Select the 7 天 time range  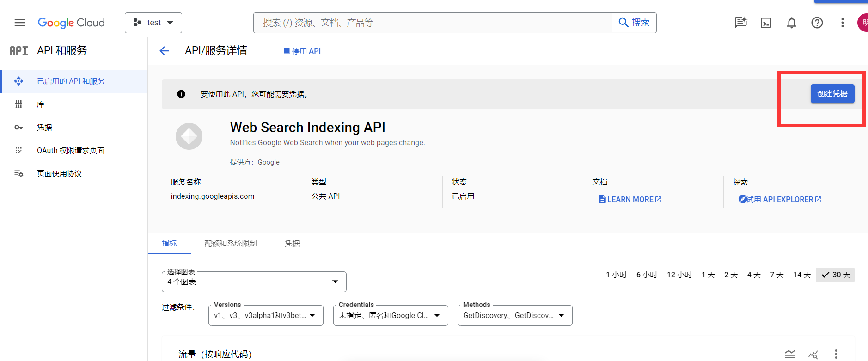click(777, 275)
